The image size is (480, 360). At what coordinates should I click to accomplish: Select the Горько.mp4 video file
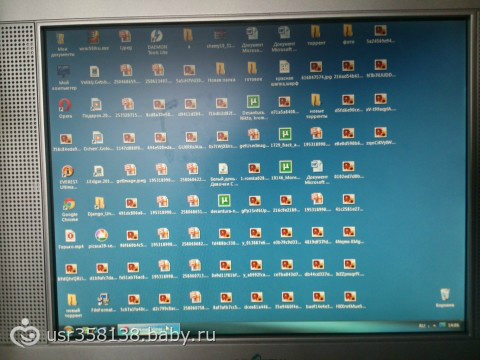(71, 239)
